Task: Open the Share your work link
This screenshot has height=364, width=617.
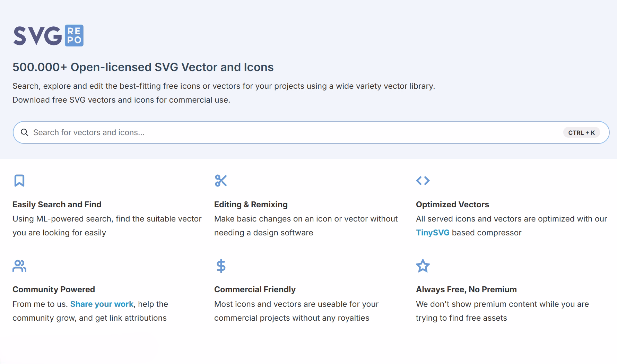Action: [x=102, y=304]
